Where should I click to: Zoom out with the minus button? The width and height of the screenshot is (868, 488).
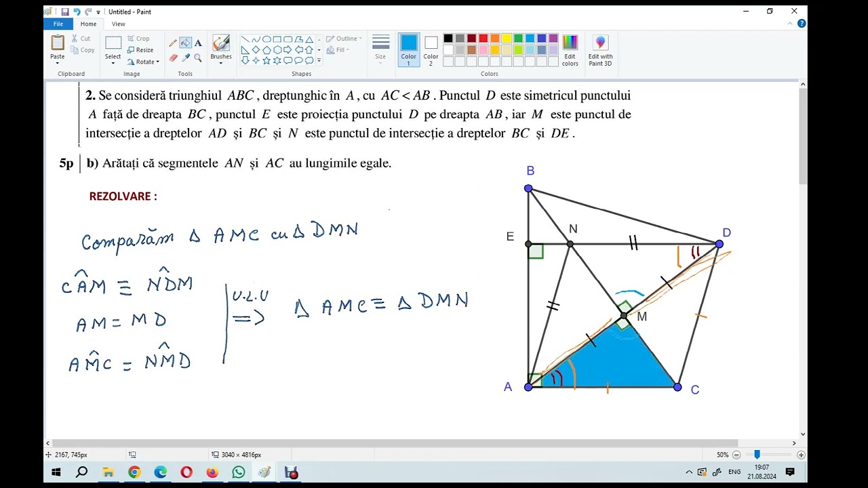click(x=735, y=455)
